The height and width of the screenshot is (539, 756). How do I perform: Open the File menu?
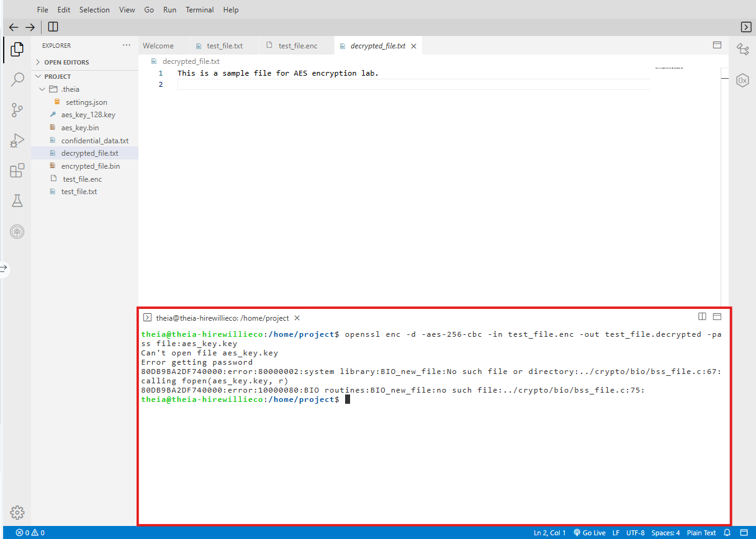click(42, 10)
